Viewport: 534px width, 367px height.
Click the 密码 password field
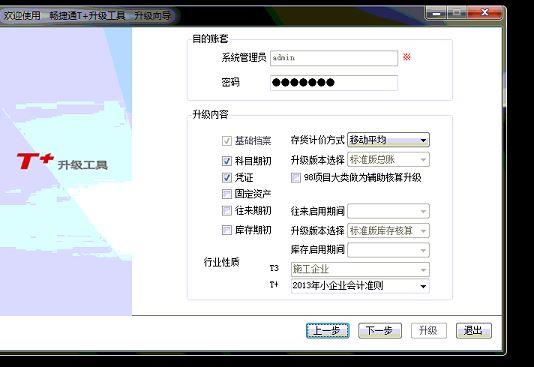tap(334, 83)
